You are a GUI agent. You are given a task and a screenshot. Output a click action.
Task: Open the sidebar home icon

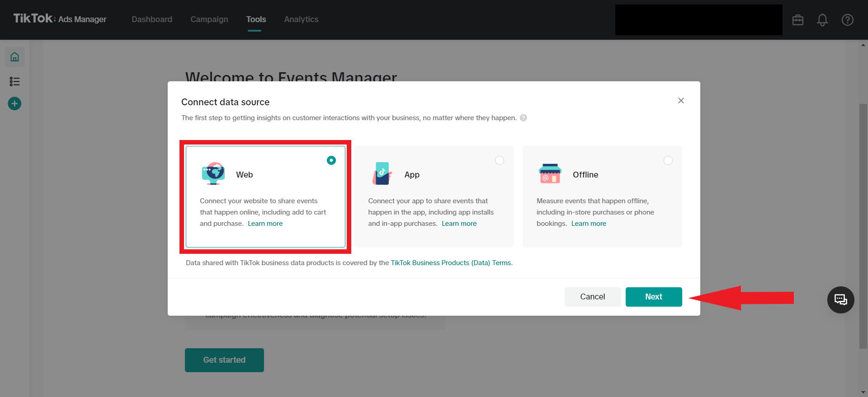coord(14,57)
